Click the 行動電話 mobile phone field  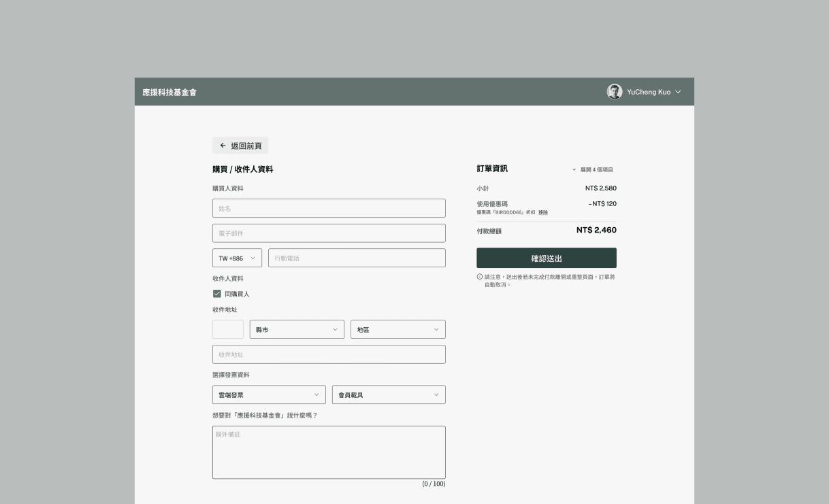pyautogui.click(x=357, y=258)
